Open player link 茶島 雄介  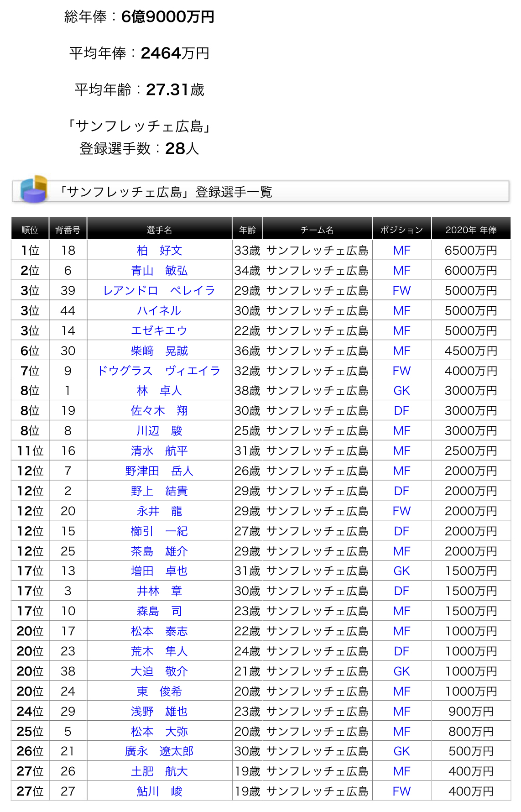click(159, 551)
